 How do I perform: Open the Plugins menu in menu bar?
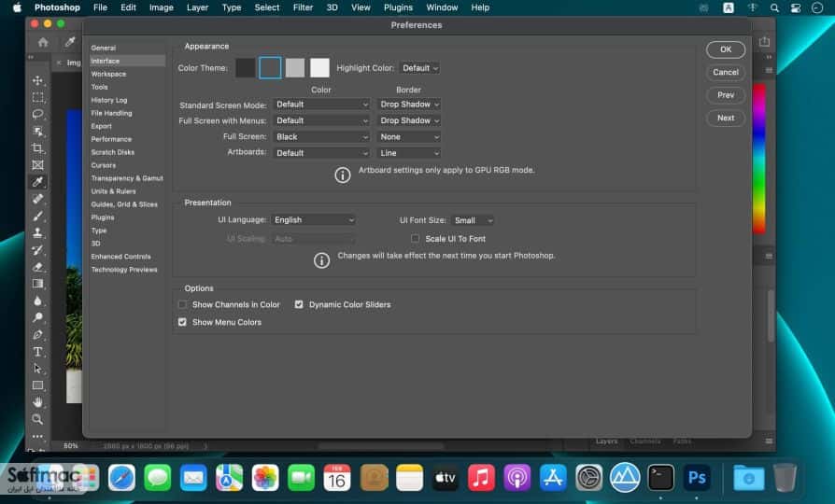398,7
